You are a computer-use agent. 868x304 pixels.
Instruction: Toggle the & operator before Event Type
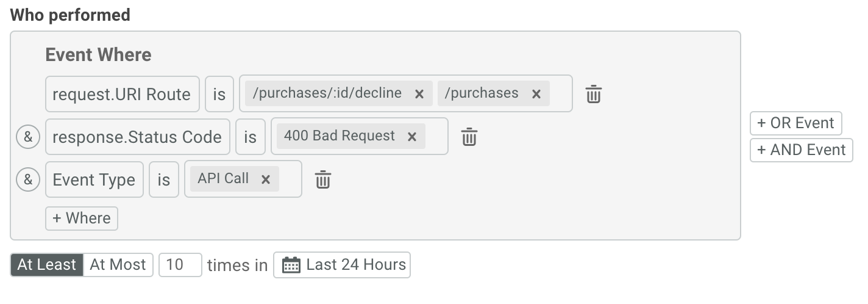click(x=28, y=179)
